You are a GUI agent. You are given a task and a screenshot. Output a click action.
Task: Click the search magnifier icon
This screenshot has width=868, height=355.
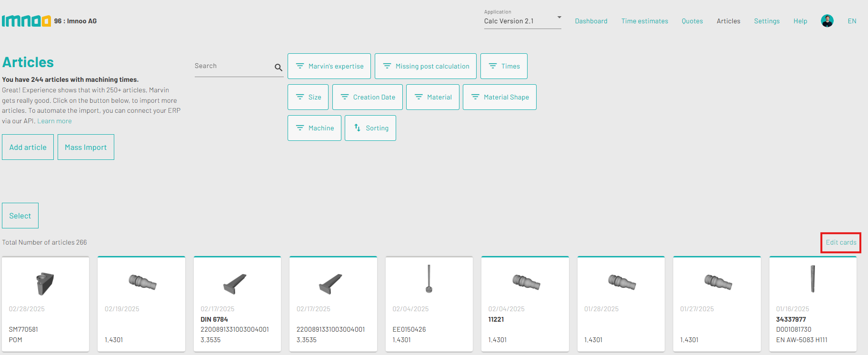(279, 68)
